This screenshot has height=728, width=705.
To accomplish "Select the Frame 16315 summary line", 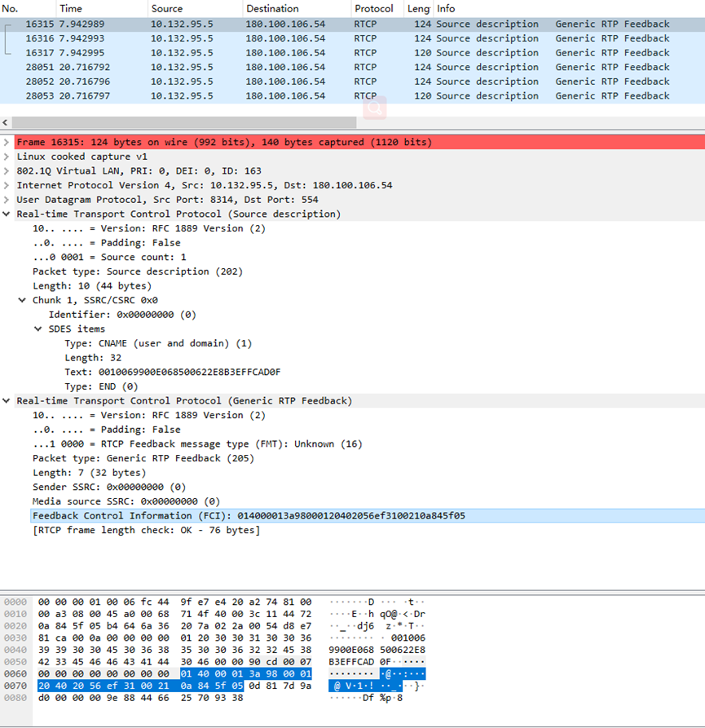I will pyautogui.click(x=359, y=142).
